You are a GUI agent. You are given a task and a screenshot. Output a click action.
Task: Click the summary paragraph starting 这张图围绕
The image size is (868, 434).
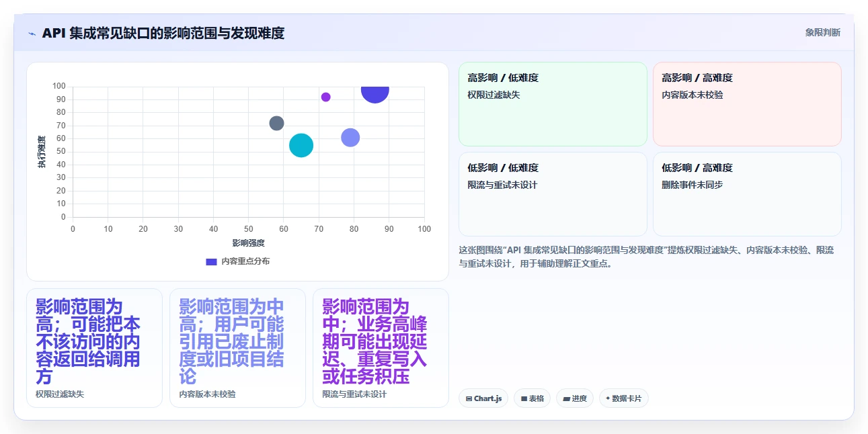(x=646, y=257)
